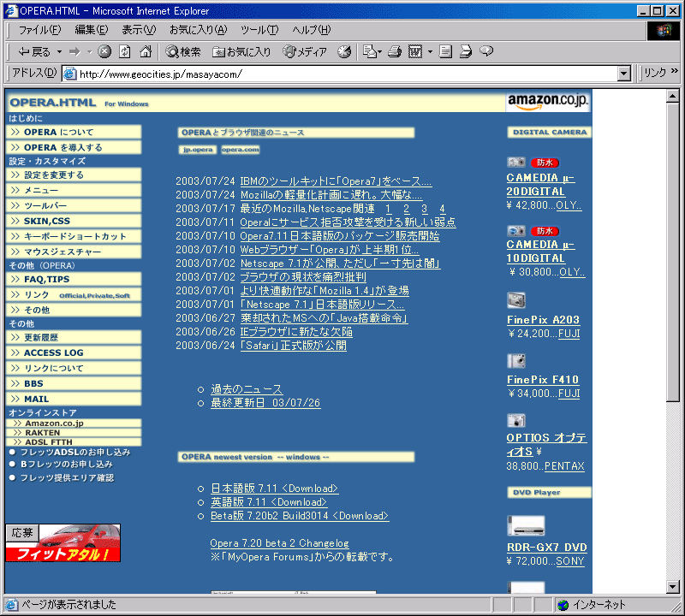Open the OPERA について sidebar link
685x616 pixels.
point(74,133)
